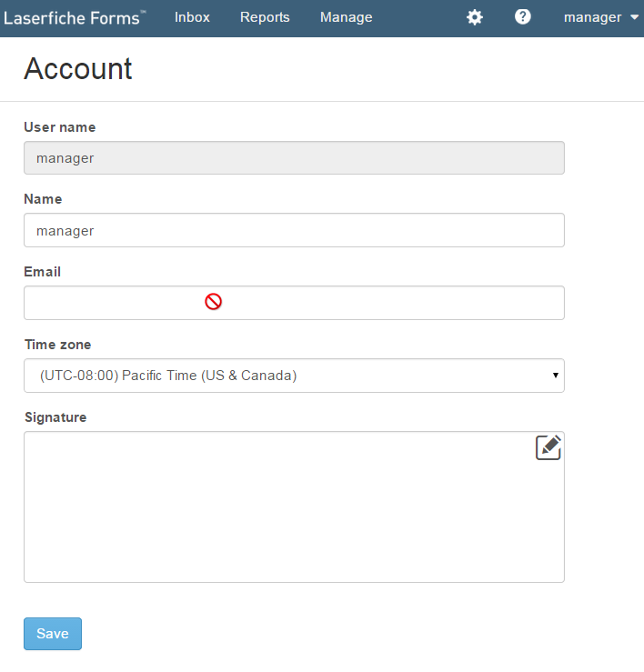Click the User name label
Screen dimensions: 644x672
60,127
